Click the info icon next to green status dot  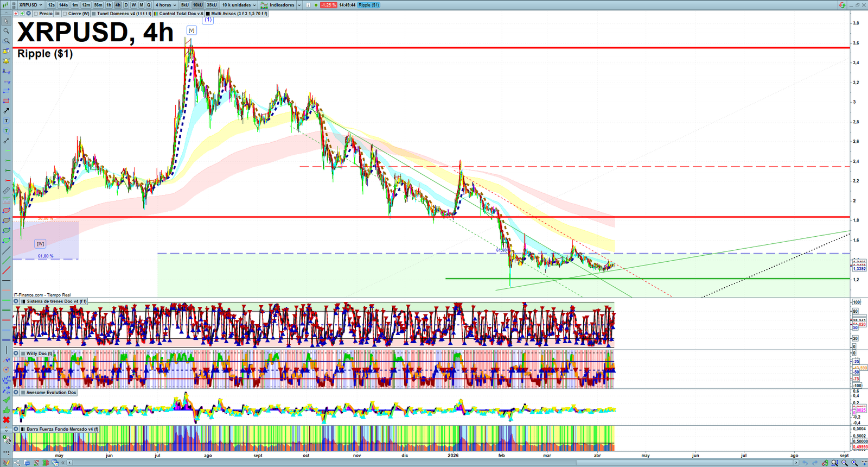308,5
